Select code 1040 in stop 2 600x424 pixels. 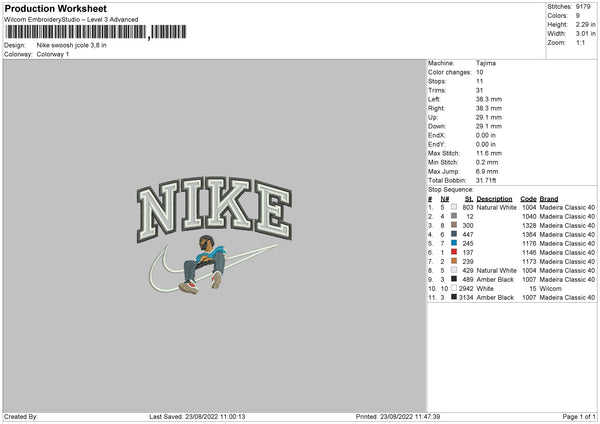(529, 217)
